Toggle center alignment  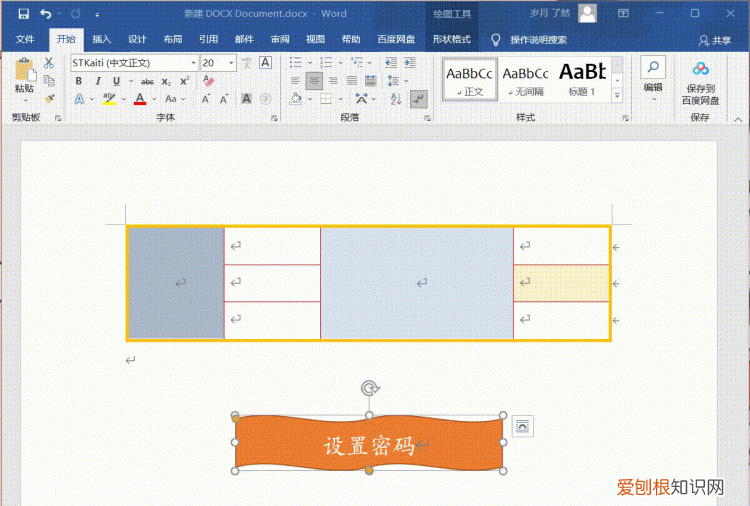pos(314,80)
